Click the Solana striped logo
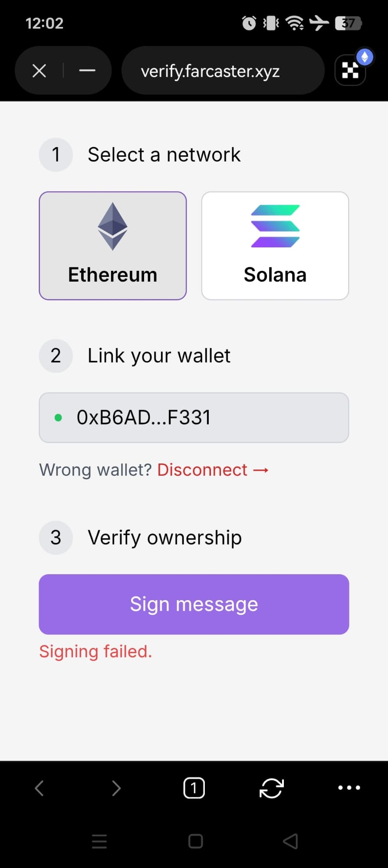This screenshot has height=868, width=388. (275, 226)
